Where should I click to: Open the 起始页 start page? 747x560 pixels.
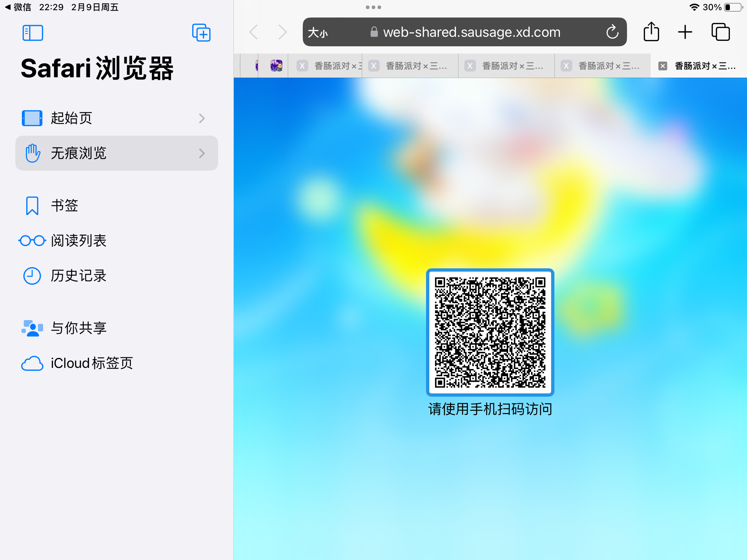click(117, 118)
